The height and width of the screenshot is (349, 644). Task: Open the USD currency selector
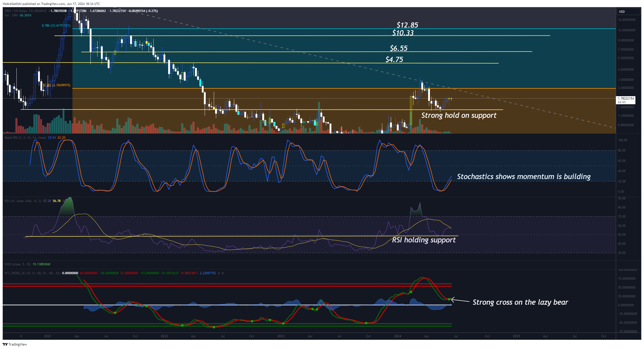point(628,11)
